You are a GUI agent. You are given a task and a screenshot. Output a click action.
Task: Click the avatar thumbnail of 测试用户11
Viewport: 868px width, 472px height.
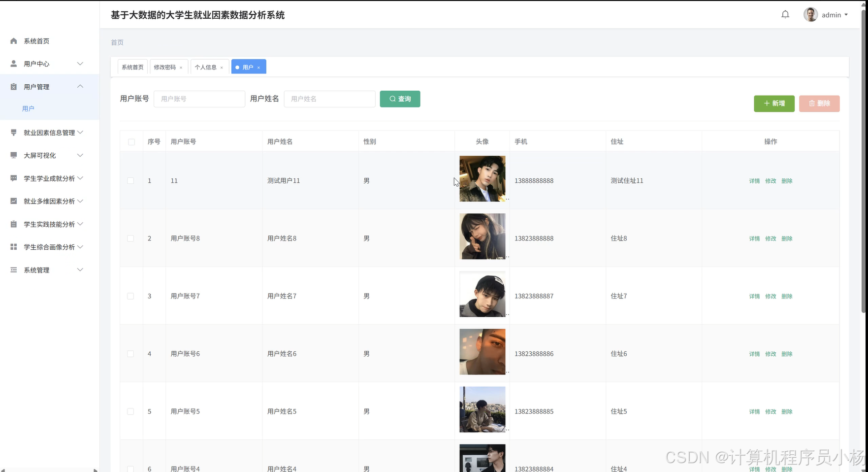(x=482, y=178)
